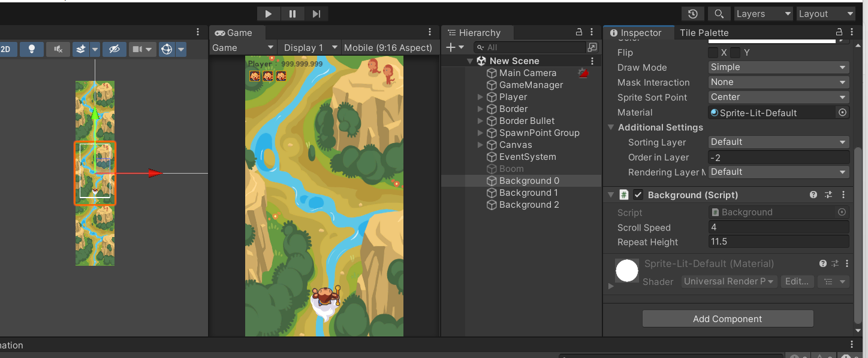This screenshot has width=868, height=358.
Task: Advance one frame with the Step button
Action: pos(317,14)
